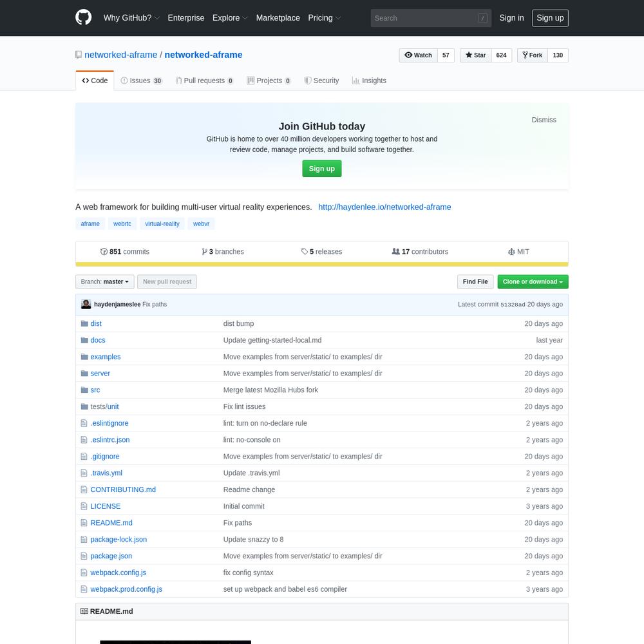644x644 pixels.
Task: Open the Marketplace menu item
Action: pos(278,18)
